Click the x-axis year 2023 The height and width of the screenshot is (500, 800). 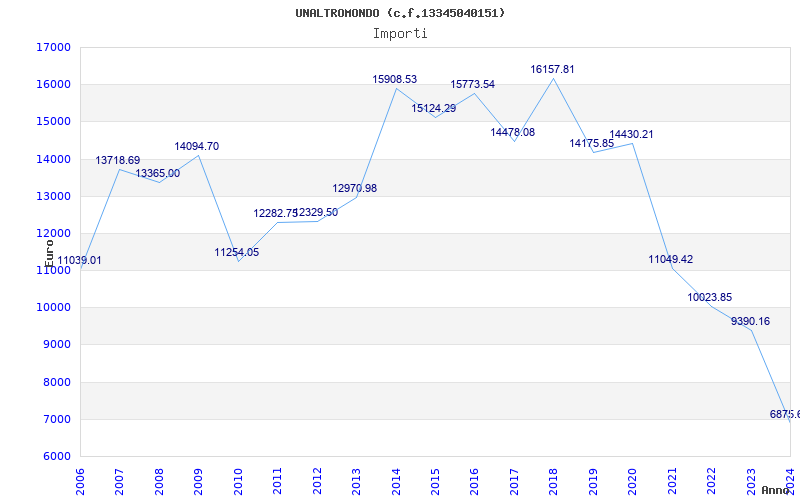click(751, 481)
